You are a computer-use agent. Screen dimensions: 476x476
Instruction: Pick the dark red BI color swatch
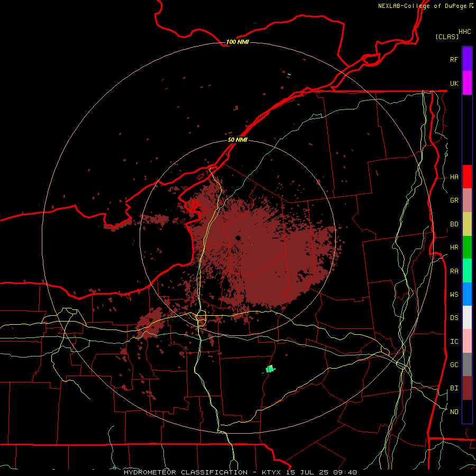pyautogui.click(x=467, y=388)
